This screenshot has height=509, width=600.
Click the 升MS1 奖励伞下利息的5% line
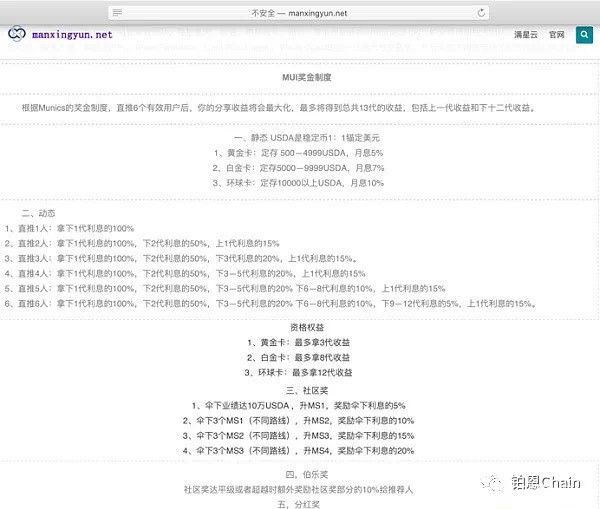[x=298, y=406]
